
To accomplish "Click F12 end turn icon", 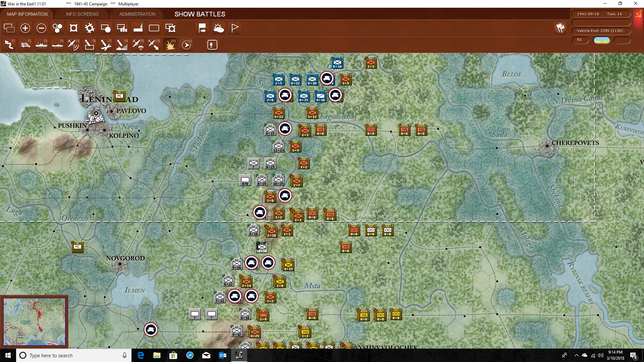I will pos(186,45).
